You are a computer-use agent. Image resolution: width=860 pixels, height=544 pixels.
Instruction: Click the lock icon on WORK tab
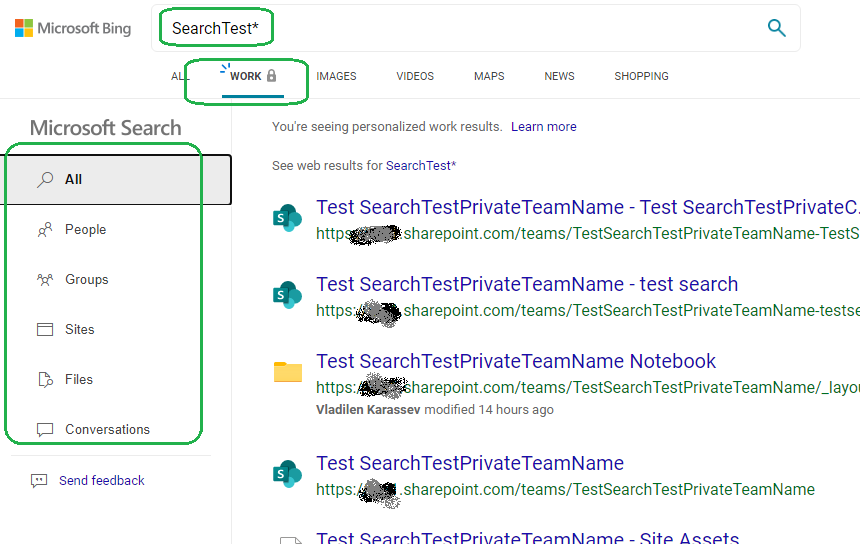pyautogui.click(x=271, y=76)
